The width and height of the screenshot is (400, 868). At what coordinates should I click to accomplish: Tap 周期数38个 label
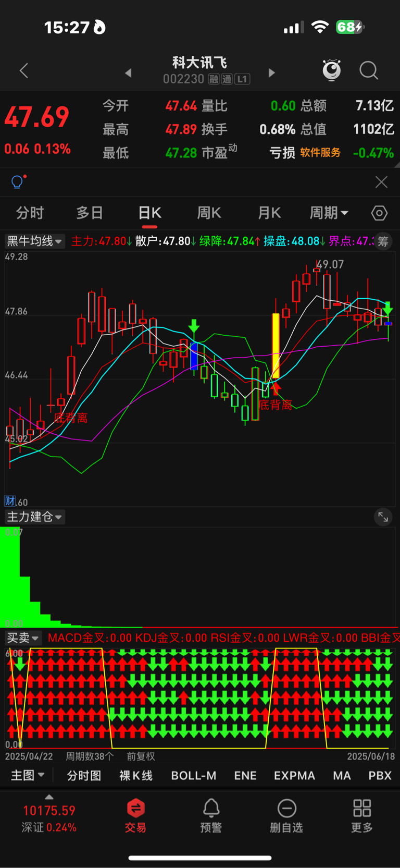90,756
